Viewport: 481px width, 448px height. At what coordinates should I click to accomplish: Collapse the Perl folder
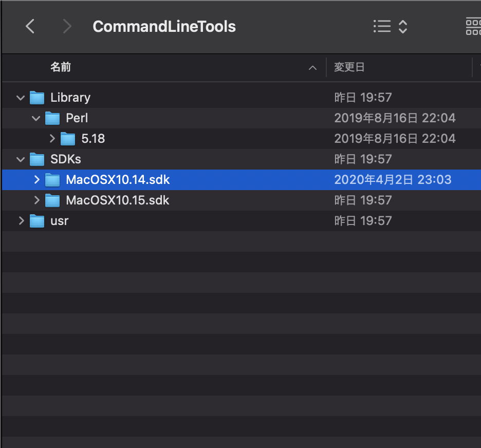[x=36, y=118]
